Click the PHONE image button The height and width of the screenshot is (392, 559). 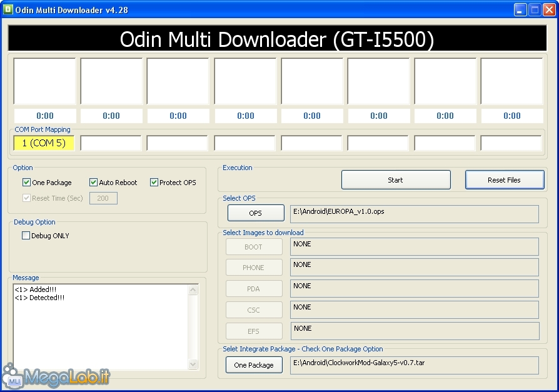254,268
